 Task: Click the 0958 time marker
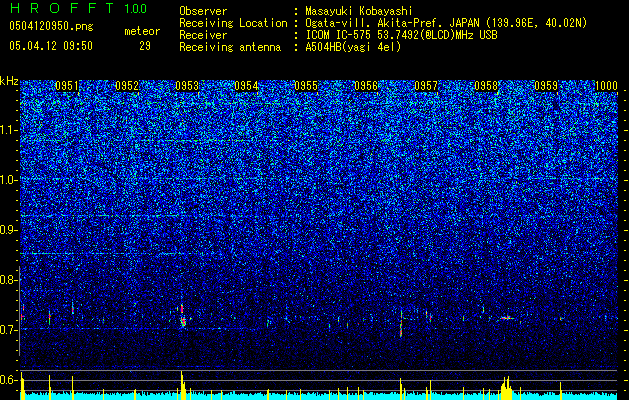tap(486, 86)
